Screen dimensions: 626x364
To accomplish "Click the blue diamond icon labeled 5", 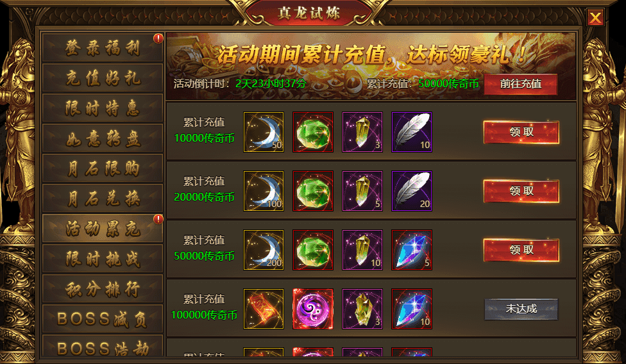I will click(412, 250).
